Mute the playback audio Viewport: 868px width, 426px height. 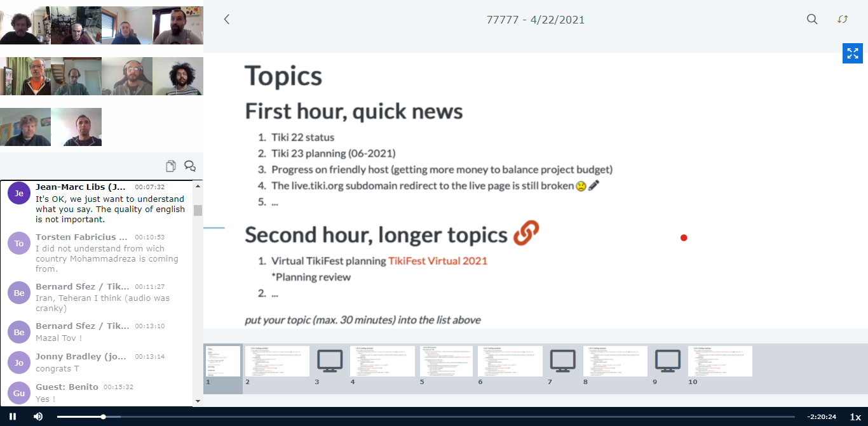point(38,416)
